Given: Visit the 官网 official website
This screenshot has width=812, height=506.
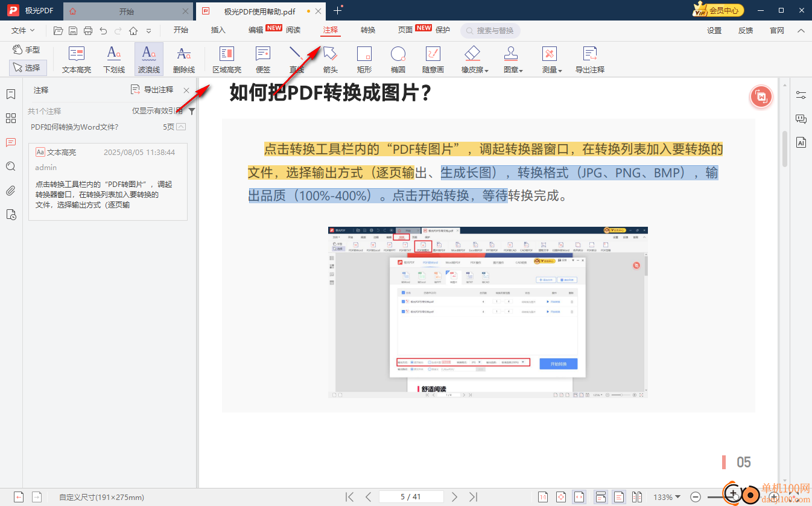Looking at the screenshot, I should click(x=777, y=30).
